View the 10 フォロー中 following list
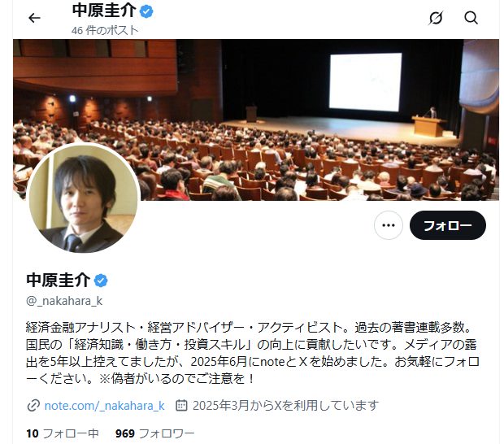504x444 pixels. pos(63,433)
